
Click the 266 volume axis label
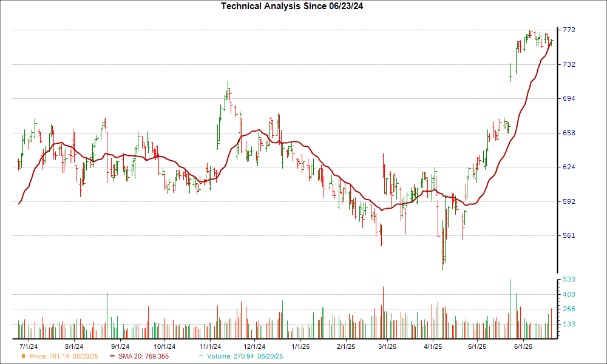(x=569, y=309)
